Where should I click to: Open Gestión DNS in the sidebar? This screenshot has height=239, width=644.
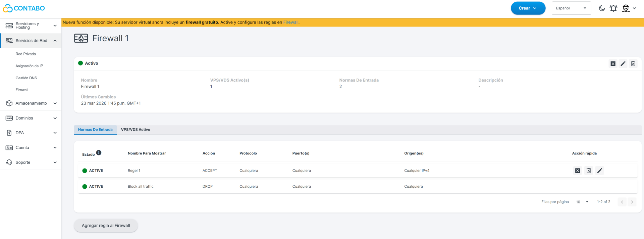tap(26, 78)
